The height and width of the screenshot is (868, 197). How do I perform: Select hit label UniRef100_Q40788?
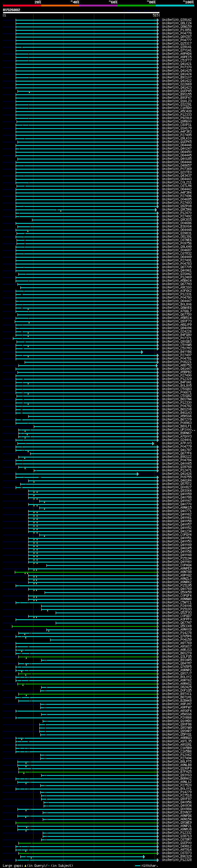[176, 497]
